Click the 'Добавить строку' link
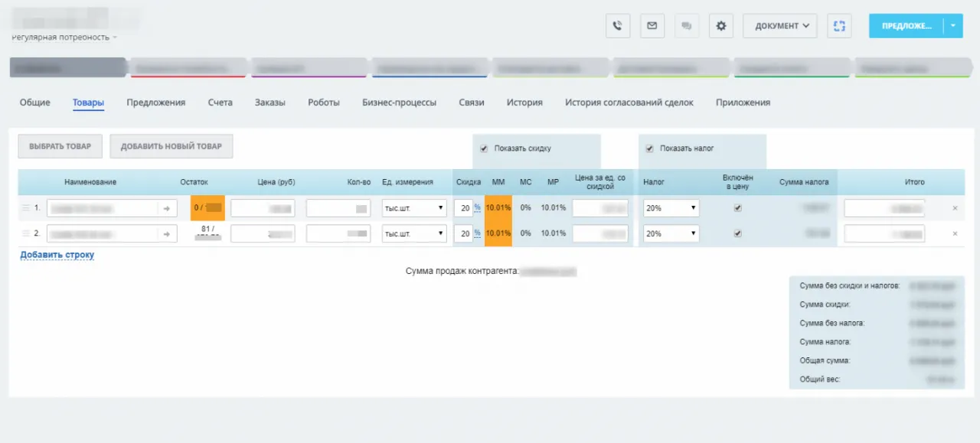The image size is (980, 443). pyautogui.click(x=57, y=255)
